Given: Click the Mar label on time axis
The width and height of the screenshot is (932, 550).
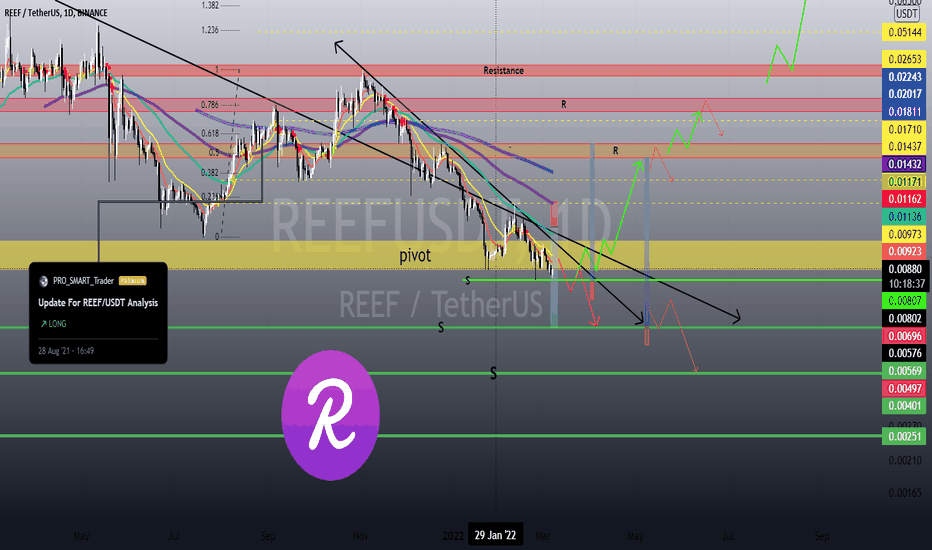Looking at the screenshot, I should click(x=542, y=536).
